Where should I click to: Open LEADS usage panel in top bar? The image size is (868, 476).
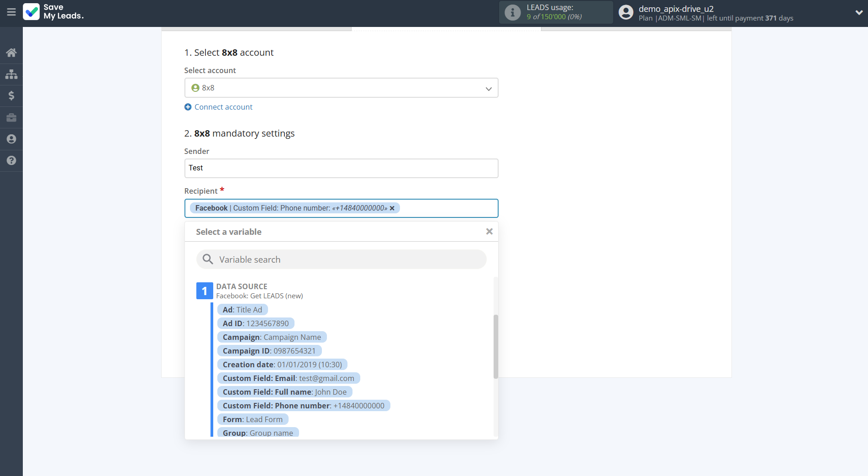(x=555, y=12)
